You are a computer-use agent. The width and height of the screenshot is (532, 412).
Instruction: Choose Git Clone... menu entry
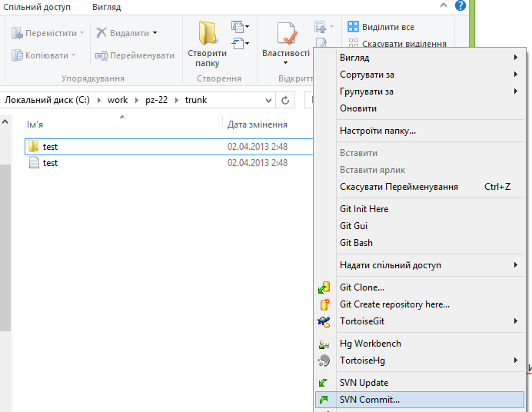point(420,287)
